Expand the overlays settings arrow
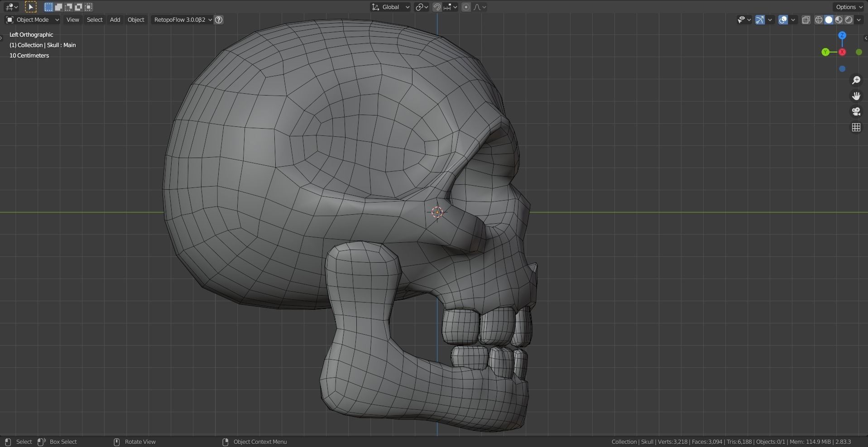The width and height of the screenshot is (868, 447). [793, 19]
